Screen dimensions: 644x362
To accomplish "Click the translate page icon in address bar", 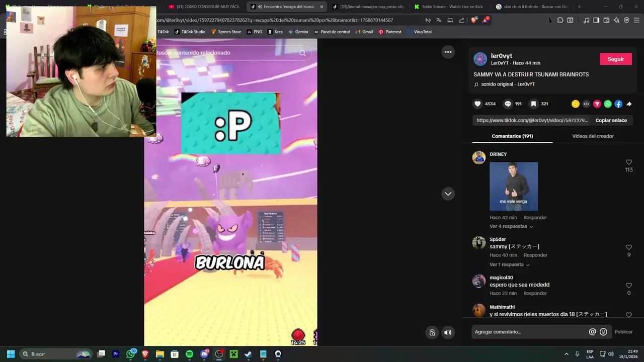I will pos(439,20).
